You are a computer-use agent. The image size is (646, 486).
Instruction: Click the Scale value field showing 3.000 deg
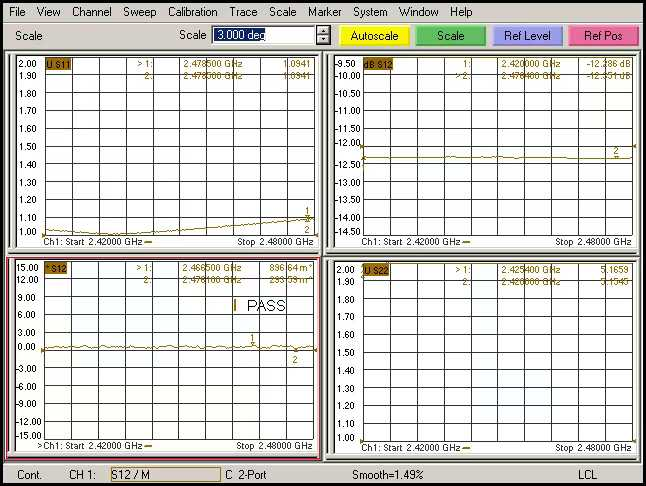(262, 35)
